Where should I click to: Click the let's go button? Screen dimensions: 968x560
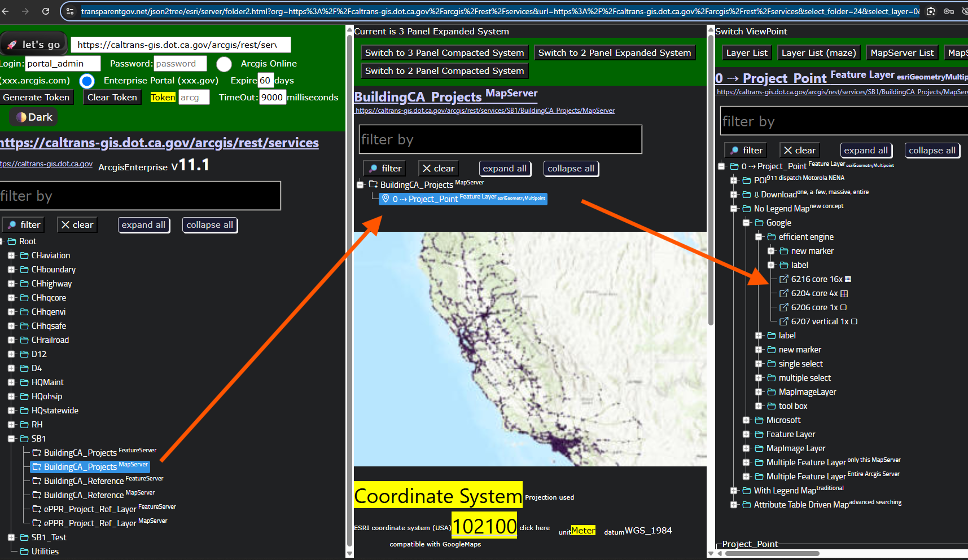[34, 45]
